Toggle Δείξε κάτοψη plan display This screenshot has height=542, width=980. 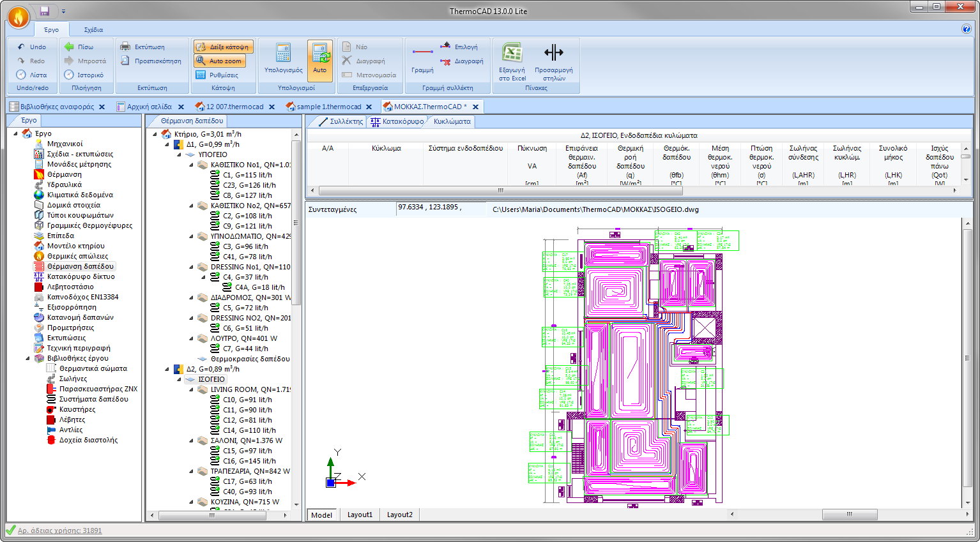click(223, 47)
